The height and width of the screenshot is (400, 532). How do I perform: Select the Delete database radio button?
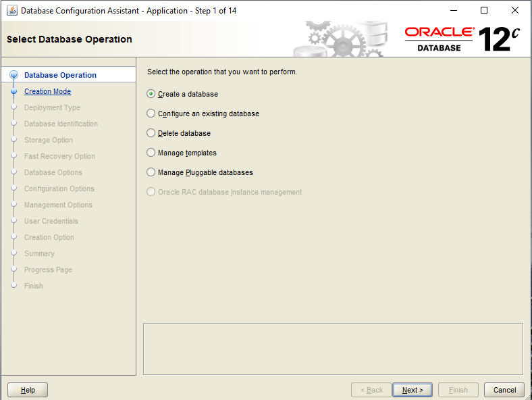coord(151,133)
